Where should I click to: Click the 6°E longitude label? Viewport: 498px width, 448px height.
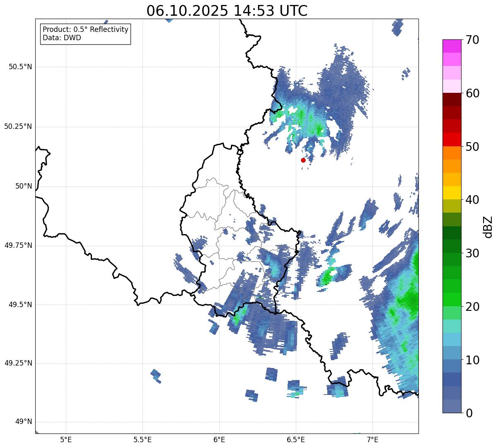219,439
